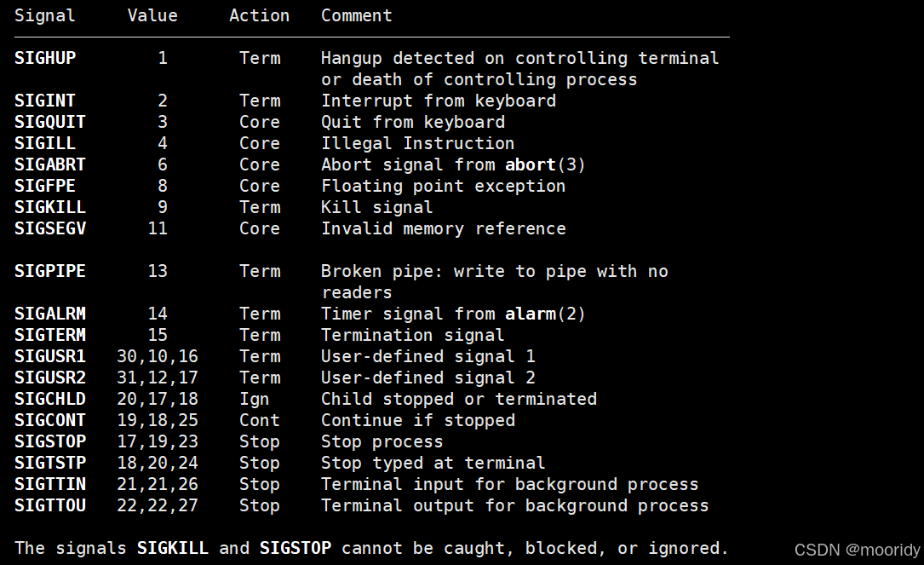Click the SIGUSR1 value 30,10,16

coord(158,357)
